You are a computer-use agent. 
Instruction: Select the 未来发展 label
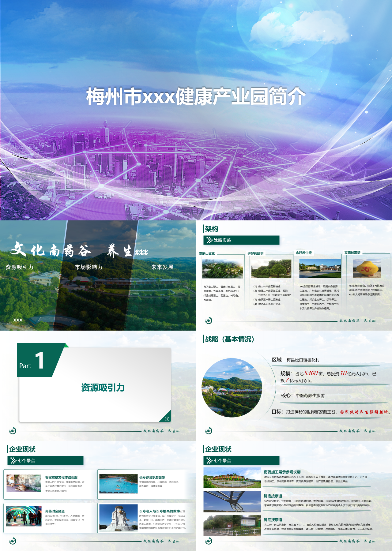[x=162, y=267]
